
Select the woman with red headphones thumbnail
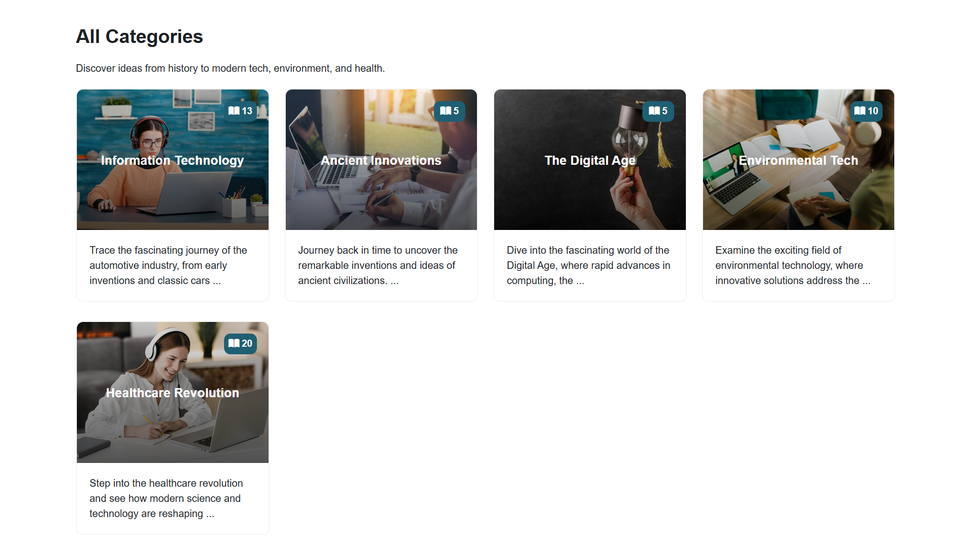point(172,160)
